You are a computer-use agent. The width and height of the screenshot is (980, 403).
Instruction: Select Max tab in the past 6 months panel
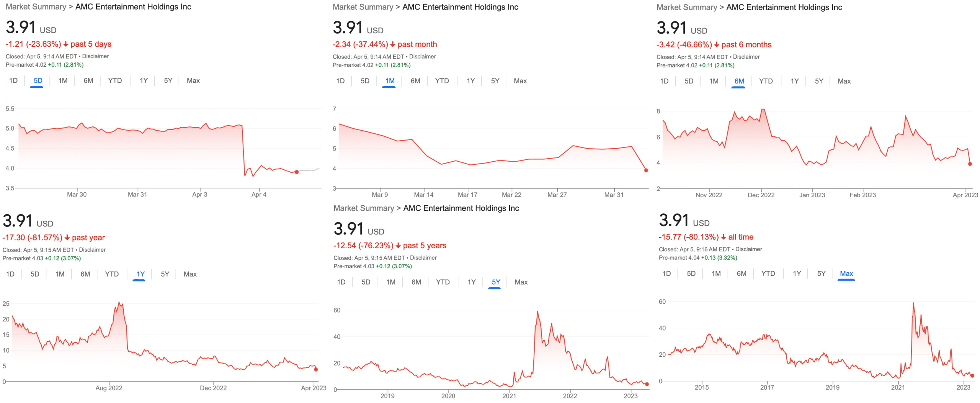click(x=844, y=81)
